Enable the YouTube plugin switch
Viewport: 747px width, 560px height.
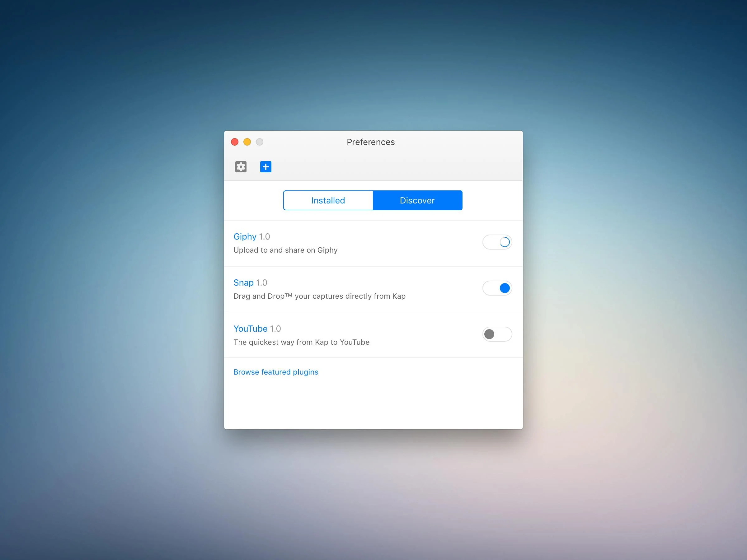tap(497, 334)
